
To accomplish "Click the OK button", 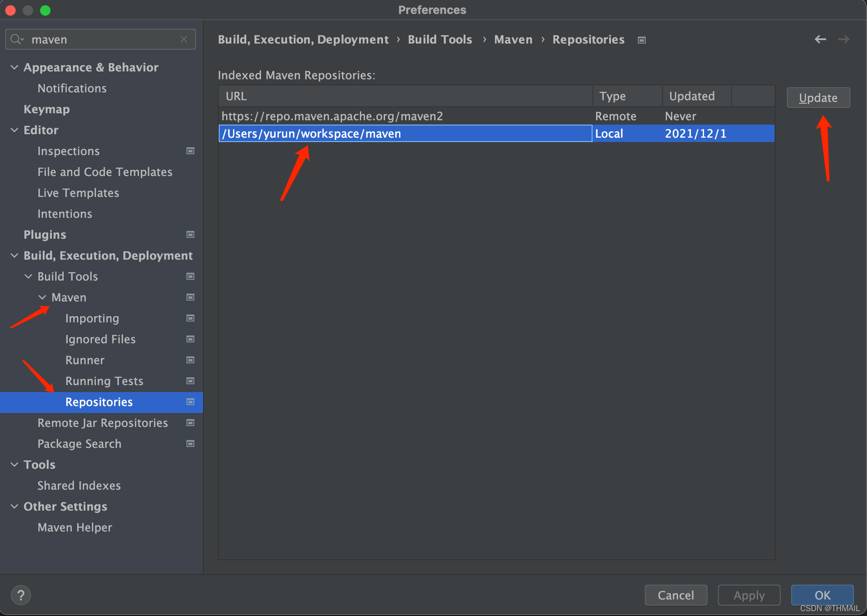I will tap(822, 595).
